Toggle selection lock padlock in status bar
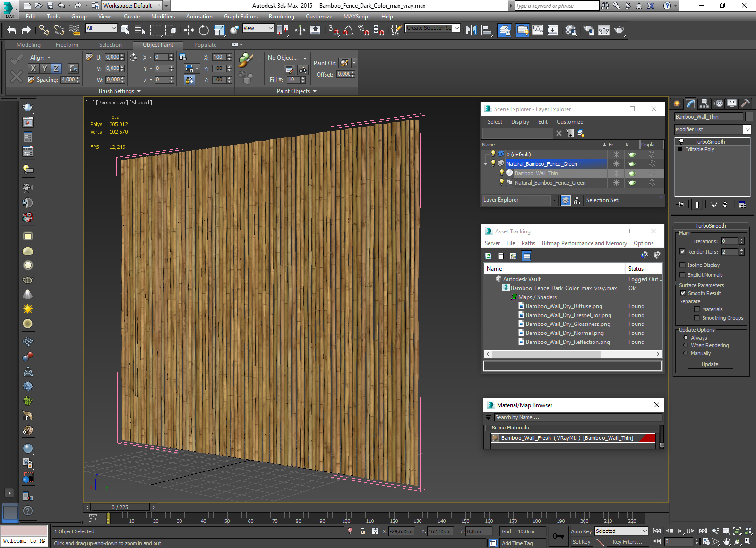Screen dimensions: 756x548 click(362, 531)
